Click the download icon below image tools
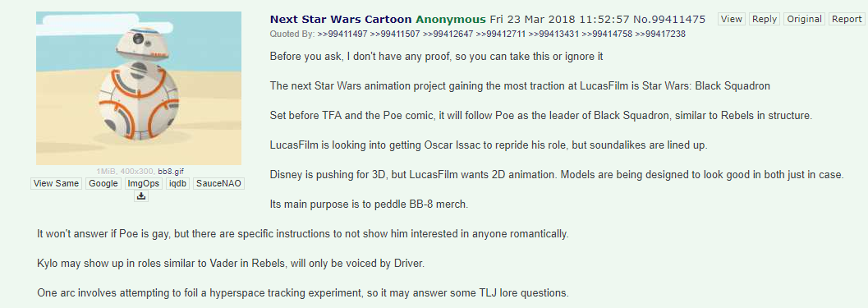Viewport: 868px width, 308px height. tap(141, 196)
